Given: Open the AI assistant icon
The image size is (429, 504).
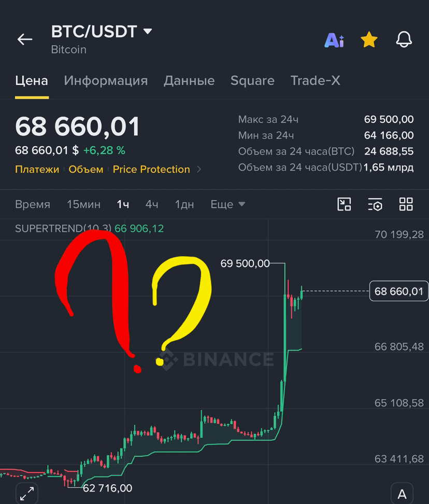Looking at the screenshot, I should pos(334,40).
